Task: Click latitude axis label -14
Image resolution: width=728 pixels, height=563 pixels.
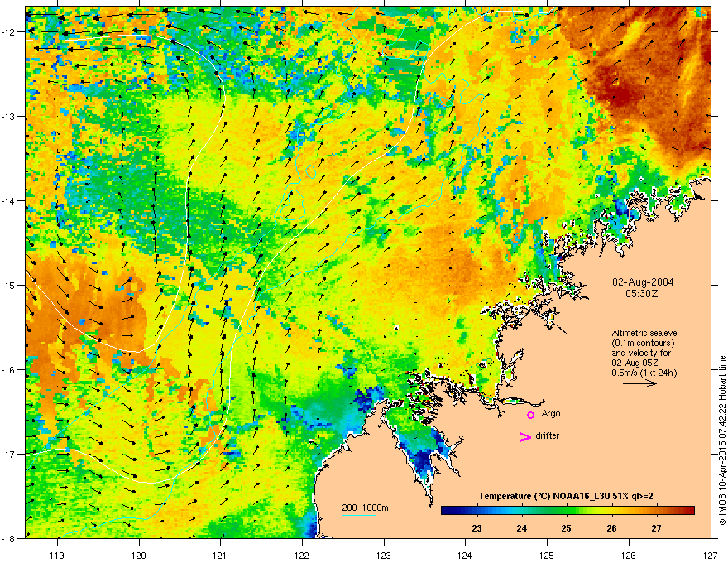Action: pos(9,200)
